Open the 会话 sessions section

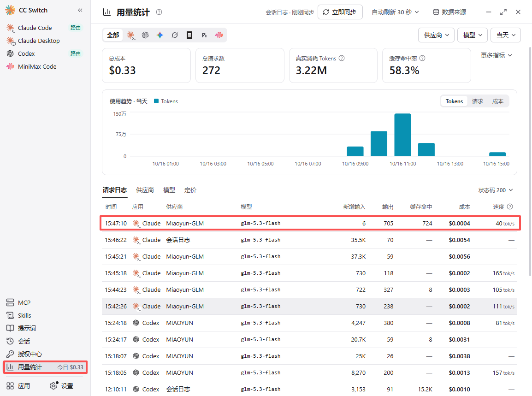[x=44, y=341]
